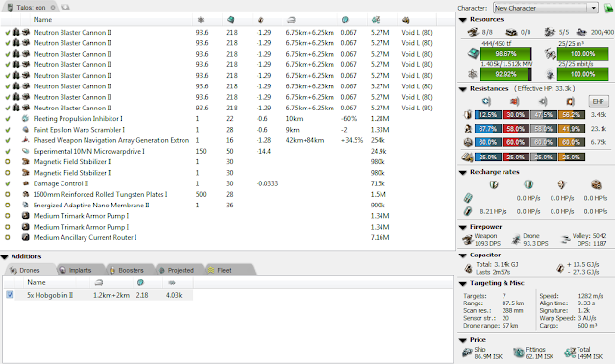Viewport: 615px width, 364px height.
Task: Sort modules by powergrid column icon
Action: pyautogui.click(x=201, y=20)
